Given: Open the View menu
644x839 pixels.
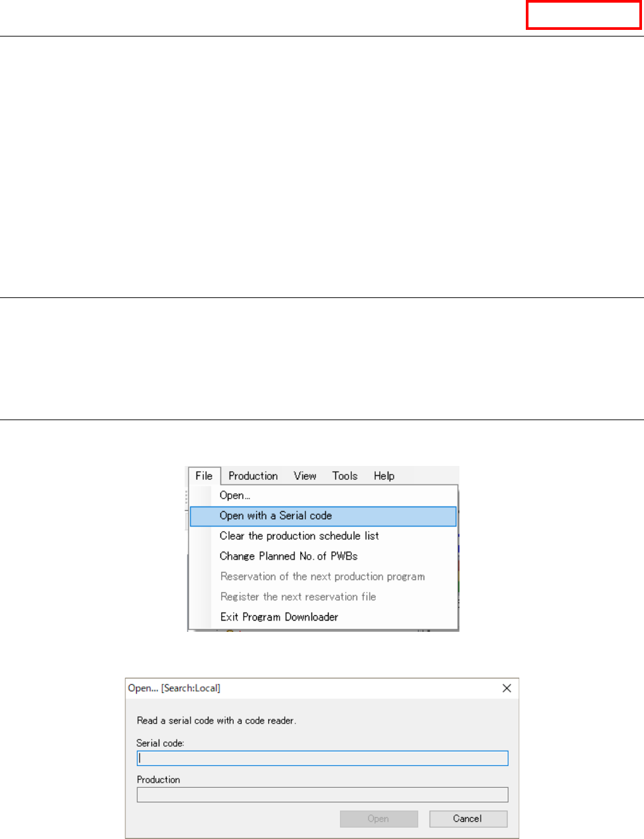Looking at the screenshot, I should coord(305,476).
